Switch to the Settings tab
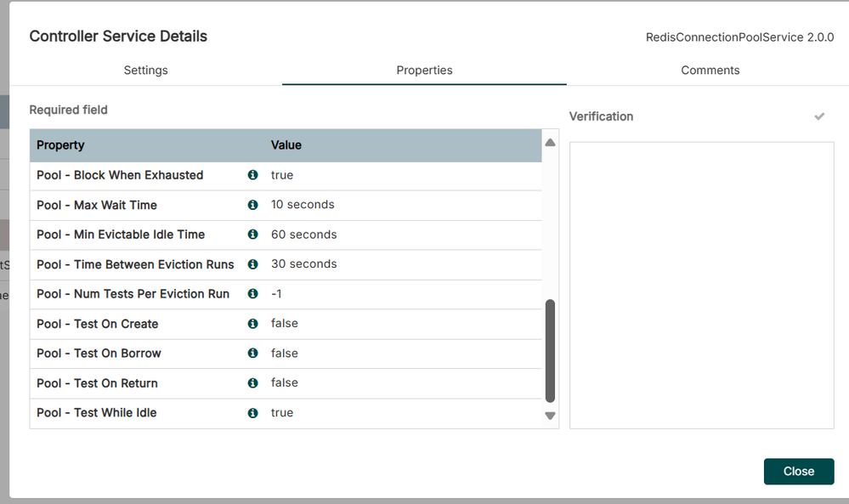Screen dimensions: 849x504 click(144, 71)
